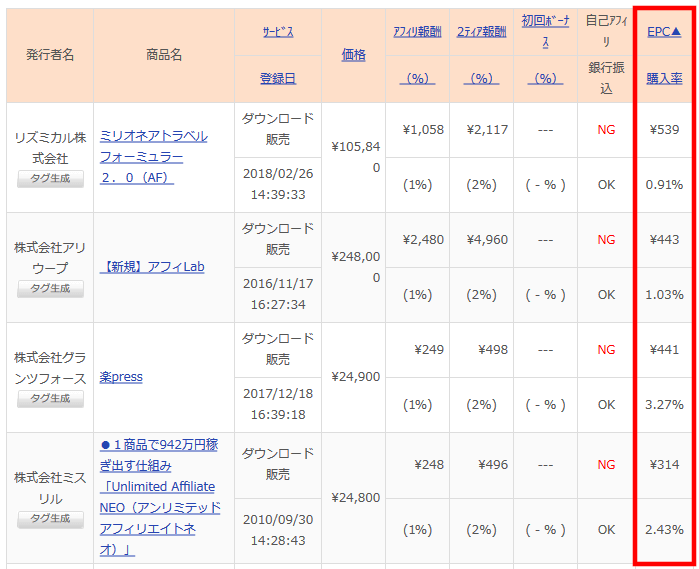
Task: Select purchase rate 3.27%
Action: [664, 405]
